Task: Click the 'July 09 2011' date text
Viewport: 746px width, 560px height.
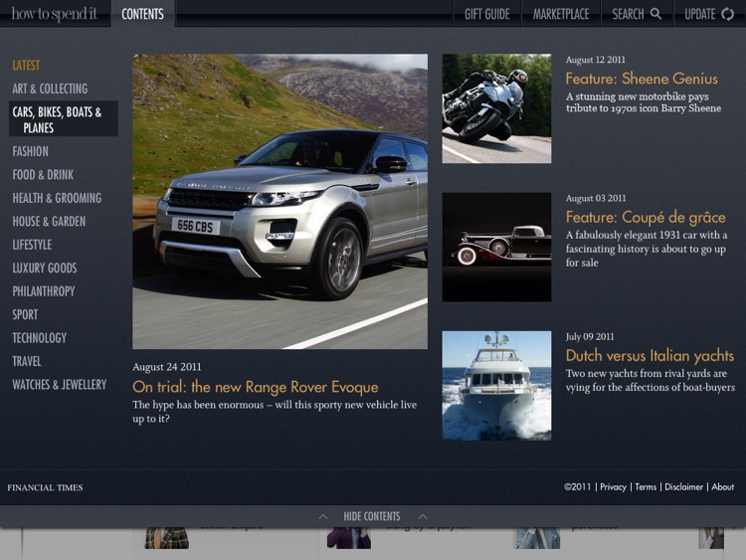Action: (590, 337)
